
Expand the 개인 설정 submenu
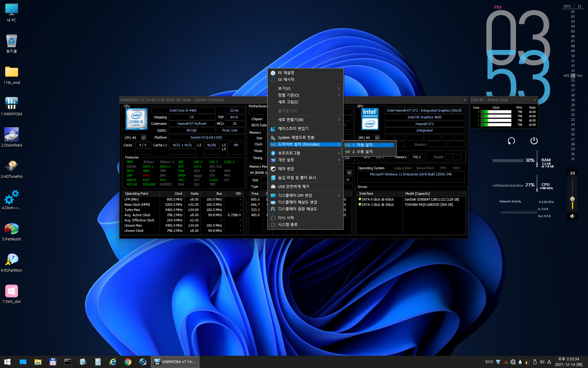(x=305, y=160)
